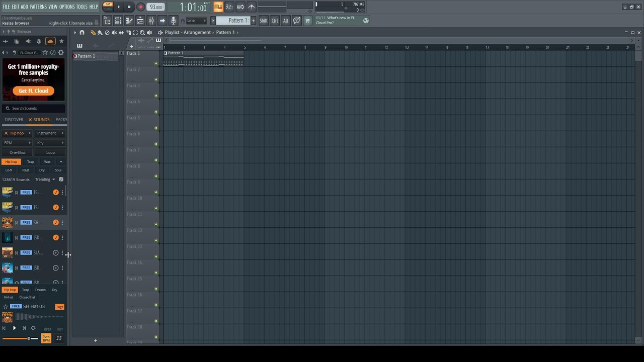Screen dimensions: 644x362
Task: Open the FILE menu
Action: [x=6, y=7]
